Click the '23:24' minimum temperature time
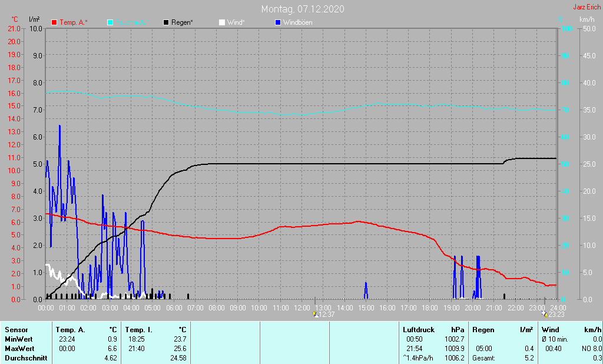 pos(67,339)
